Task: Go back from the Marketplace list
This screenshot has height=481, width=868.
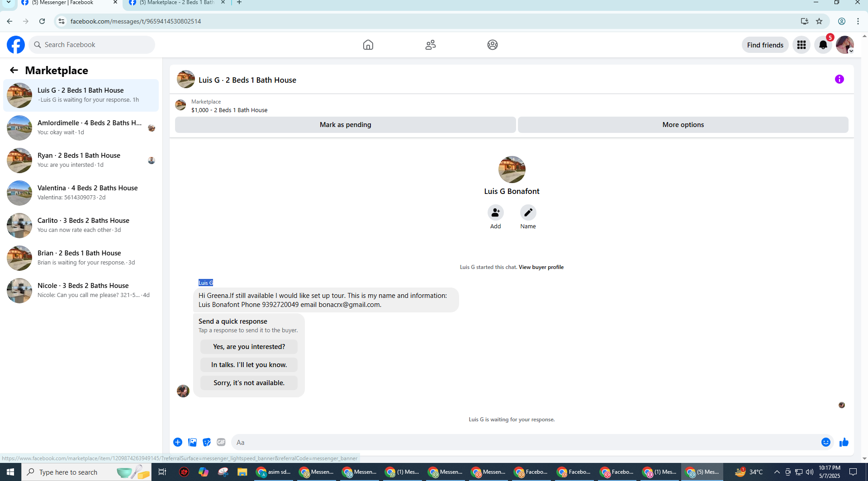Action: [x=14, y=70]
